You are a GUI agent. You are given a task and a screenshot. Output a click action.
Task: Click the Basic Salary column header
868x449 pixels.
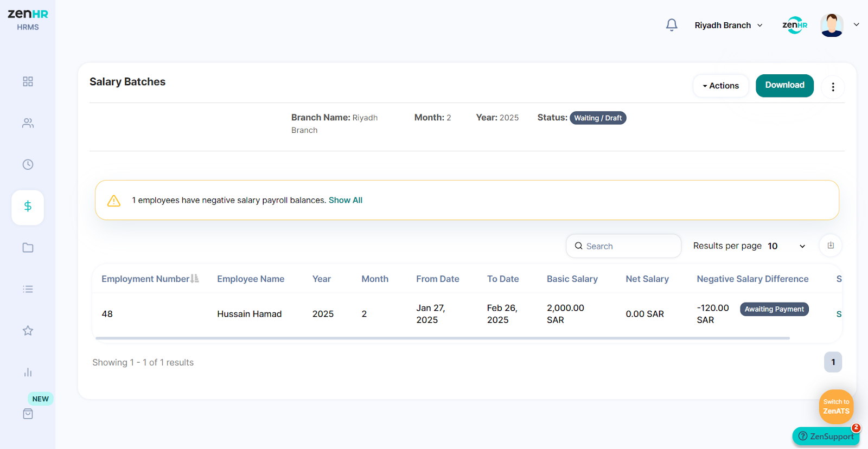click(x=572, y=279)
